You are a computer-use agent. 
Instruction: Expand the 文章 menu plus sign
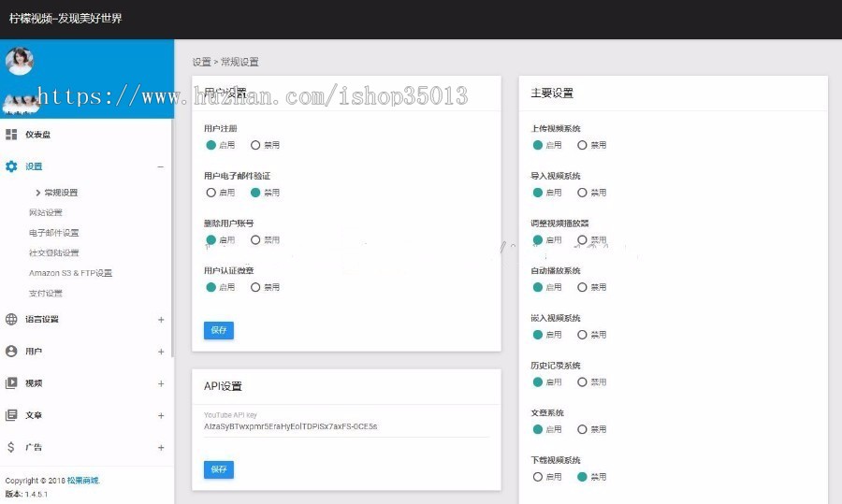(x=161, y=415)
